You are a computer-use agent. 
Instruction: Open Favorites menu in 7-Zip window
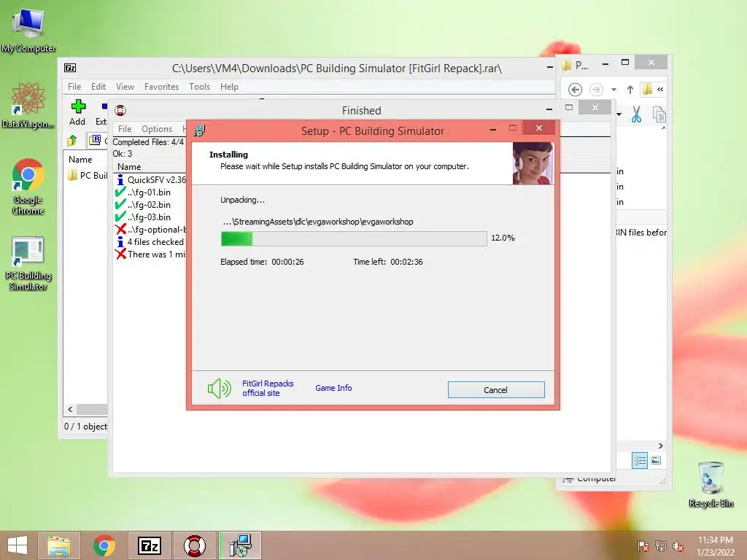click(x=161, y=87)
